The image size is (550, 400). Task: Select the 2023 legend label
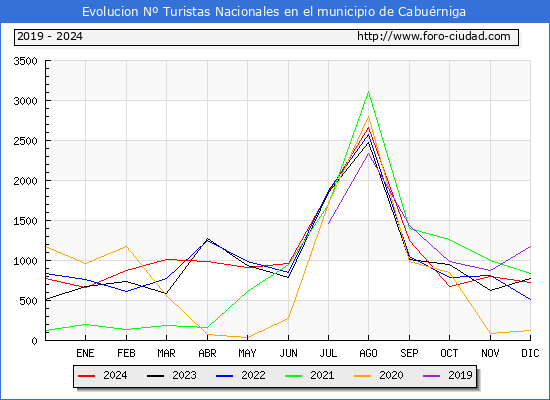click(184, 375)
